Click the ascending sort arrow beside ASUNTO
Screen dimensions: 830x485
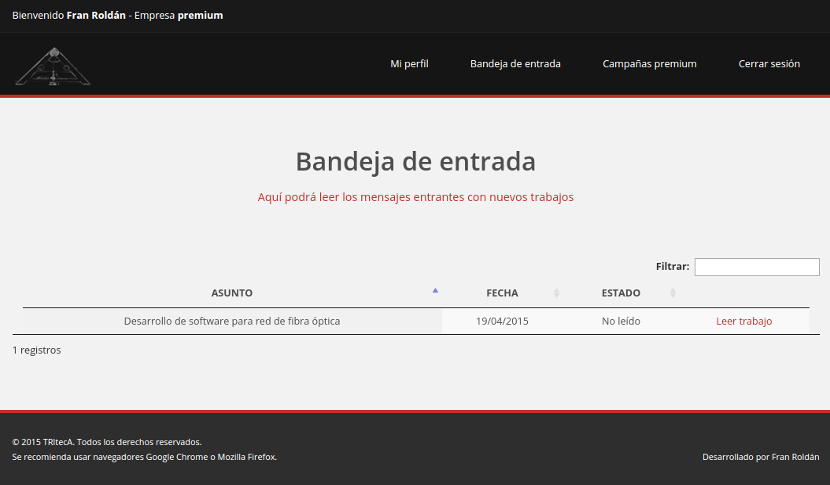coord(435,291)
